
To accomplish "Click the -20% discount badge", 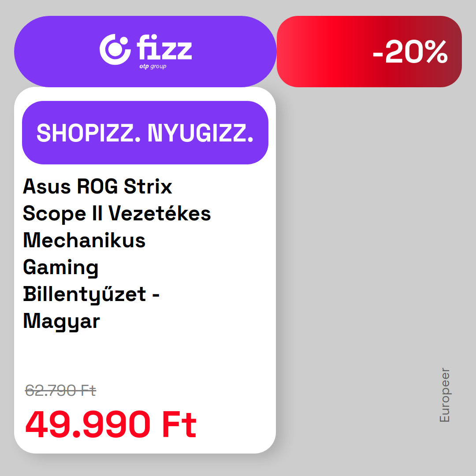I will coord(410,52).
